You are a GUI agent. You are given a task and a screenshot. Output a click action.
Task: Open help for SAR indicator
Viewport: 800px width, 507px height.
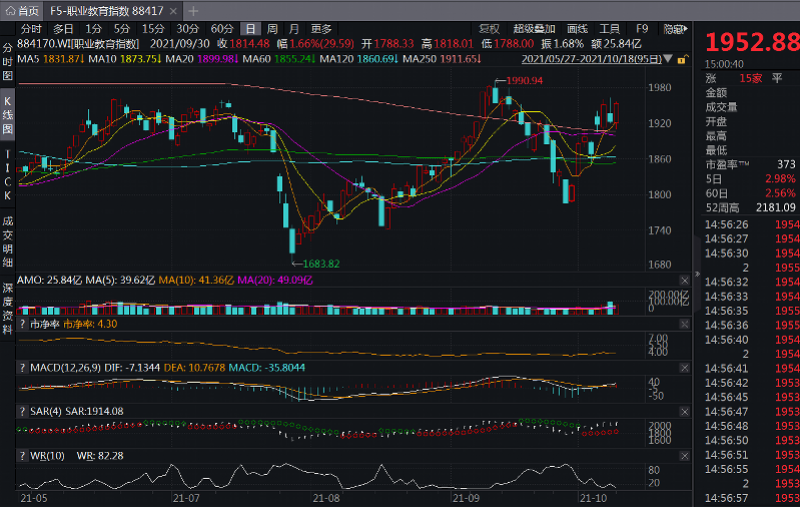pyautogui.click(x=22, y=412)
